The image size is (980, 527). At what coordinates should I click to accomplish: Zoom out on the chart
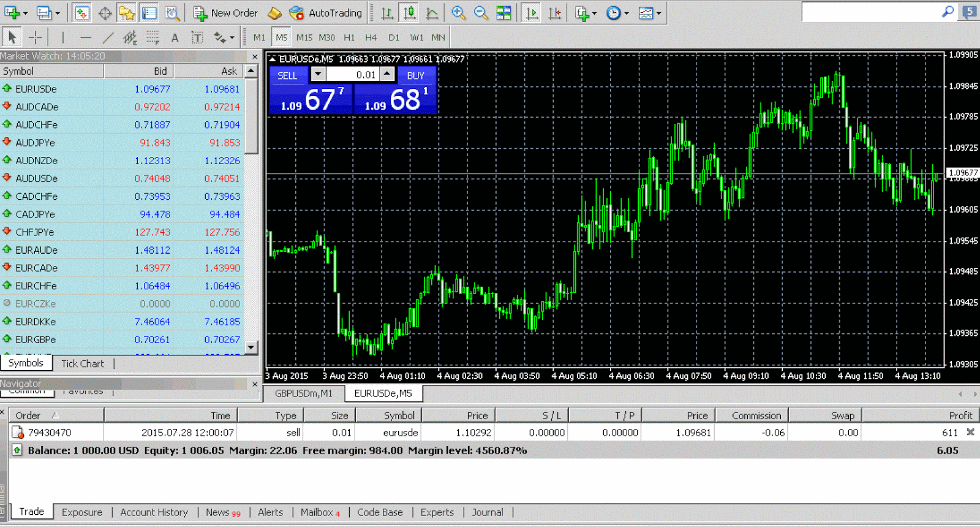click(481, 12)
